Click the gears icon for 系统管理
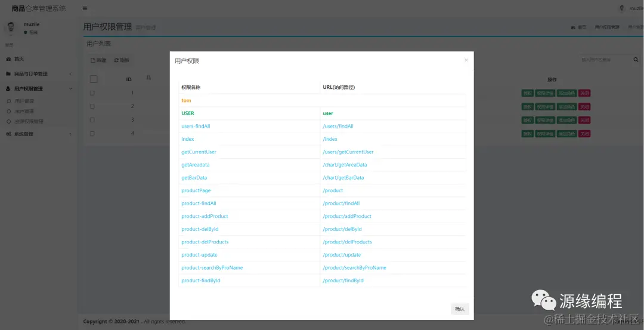The height and width of the screenshot is (330, 644). point(8,134)
